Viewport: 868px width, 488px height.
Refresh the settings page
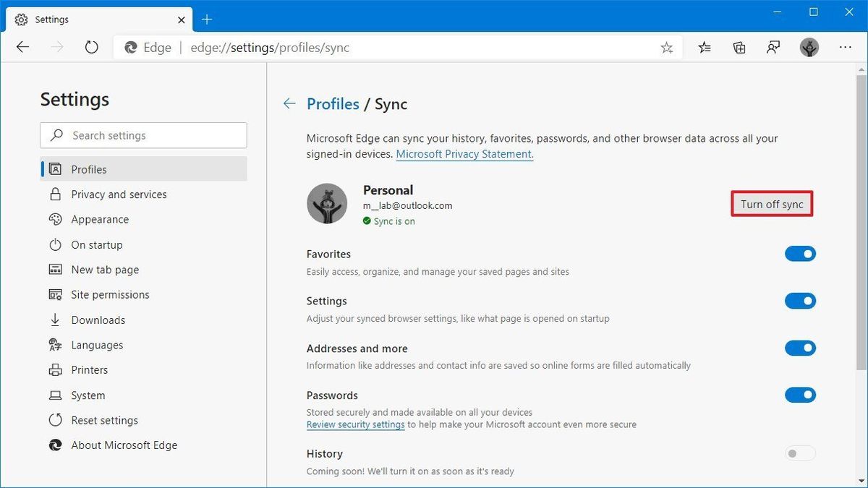(90, 46)
